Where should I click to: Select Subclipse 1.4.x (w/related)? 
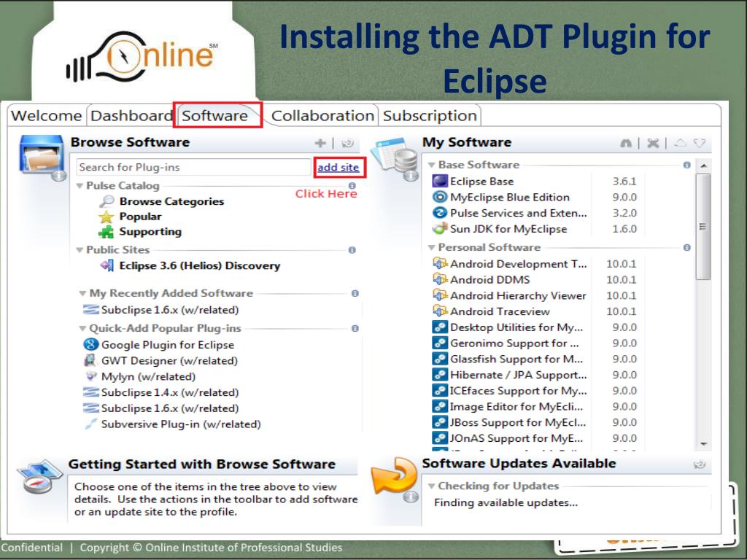coord(169,392)
